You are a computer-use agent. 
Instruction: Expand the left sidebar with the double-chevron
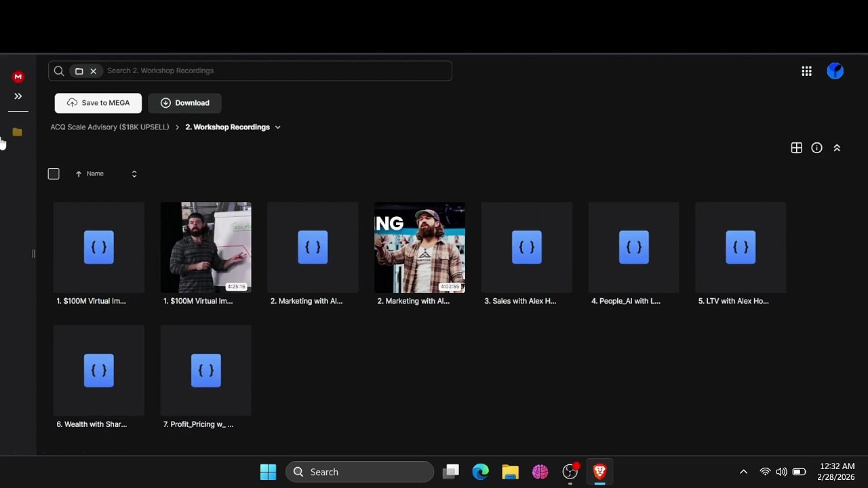pos(18,96)
